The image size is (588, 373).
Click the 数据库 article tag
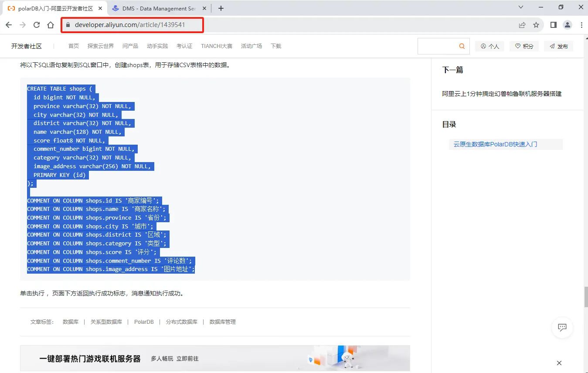coord(71,322)
